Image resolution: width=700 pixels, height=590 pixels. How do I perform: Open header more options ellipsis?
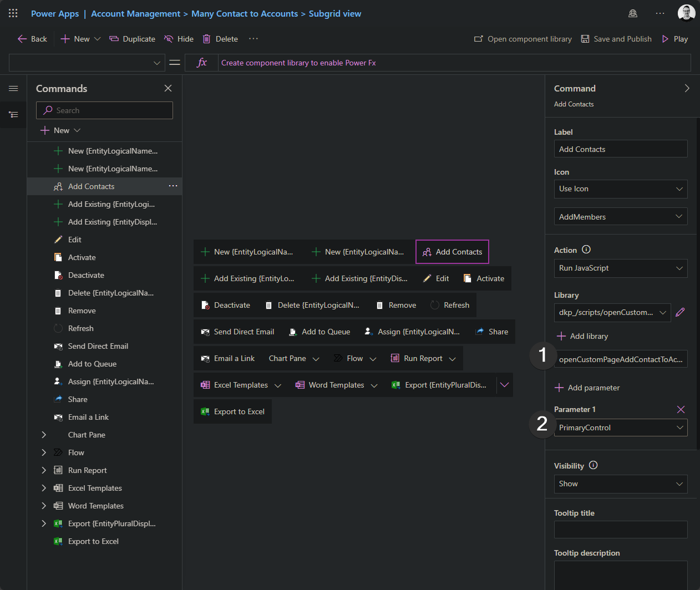(660, 13)
